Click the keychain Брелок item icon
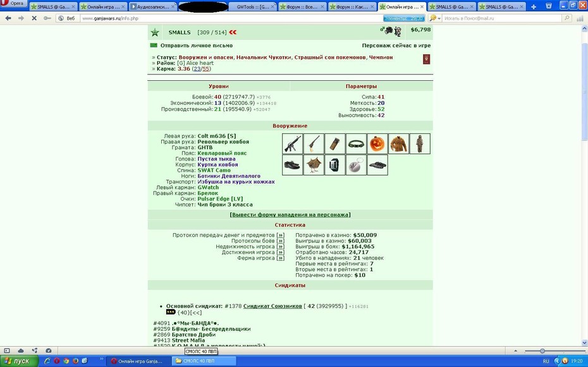 pyautogui.click(x=356, y=165)
